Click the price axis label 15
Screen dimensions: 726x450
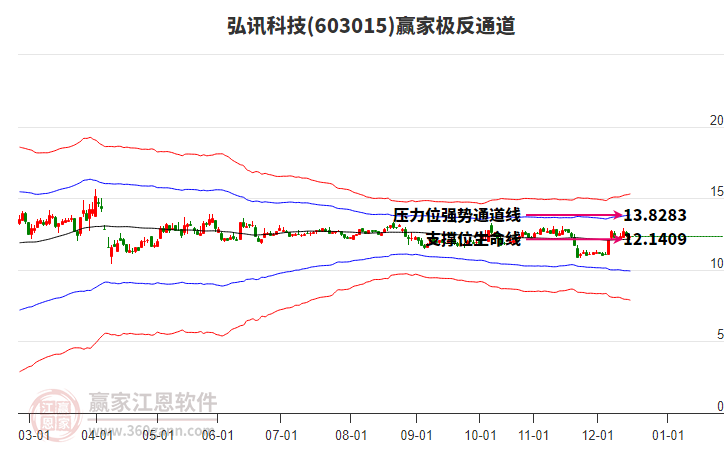716,192
